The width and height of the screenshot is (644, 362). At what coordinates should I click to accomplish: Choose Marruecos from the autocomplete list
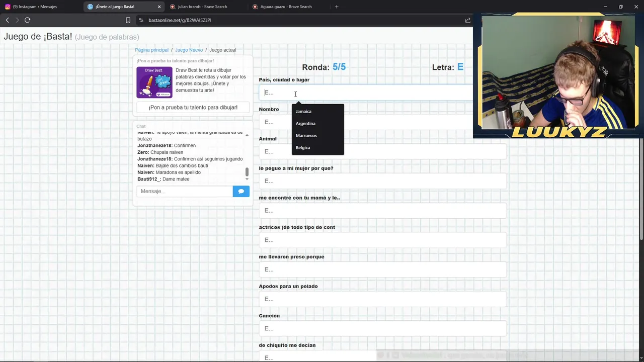tap(317, 136)
